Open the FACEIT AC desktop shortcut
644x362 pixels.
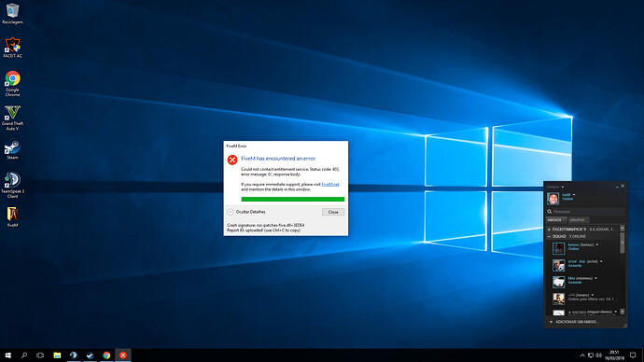pyautogui.click(x=12, y=48)
